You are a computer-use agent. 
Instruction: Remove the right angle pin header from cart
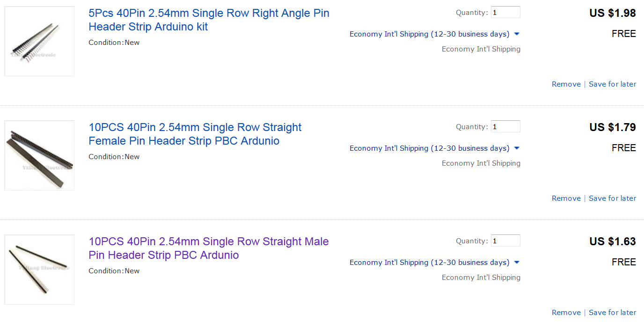(566, 84)
